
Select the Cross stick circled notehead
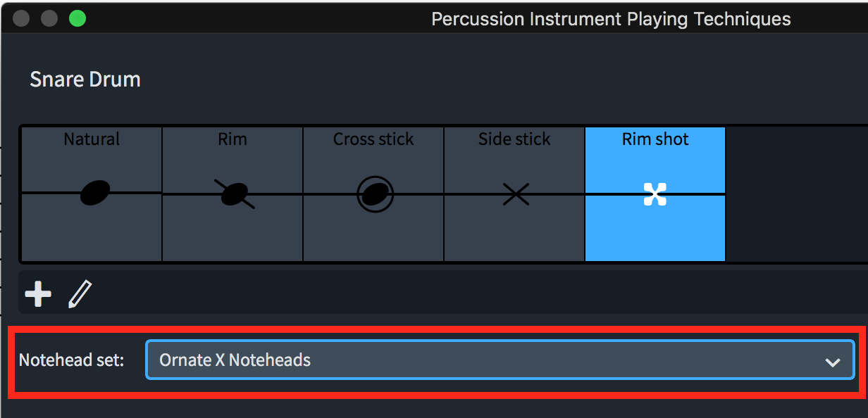pyautogui.click(x=375, y=194)
